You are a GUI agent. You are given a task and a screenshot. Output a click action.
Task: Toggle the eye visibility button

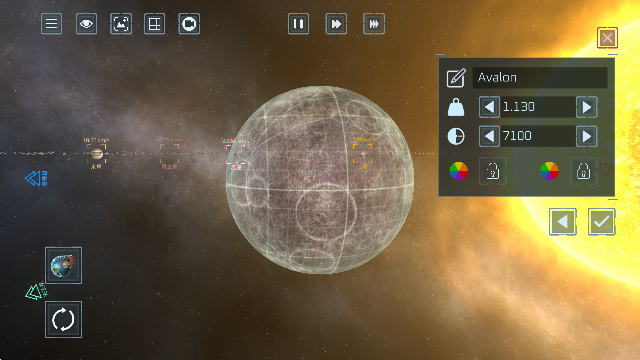tap(86, 24)
